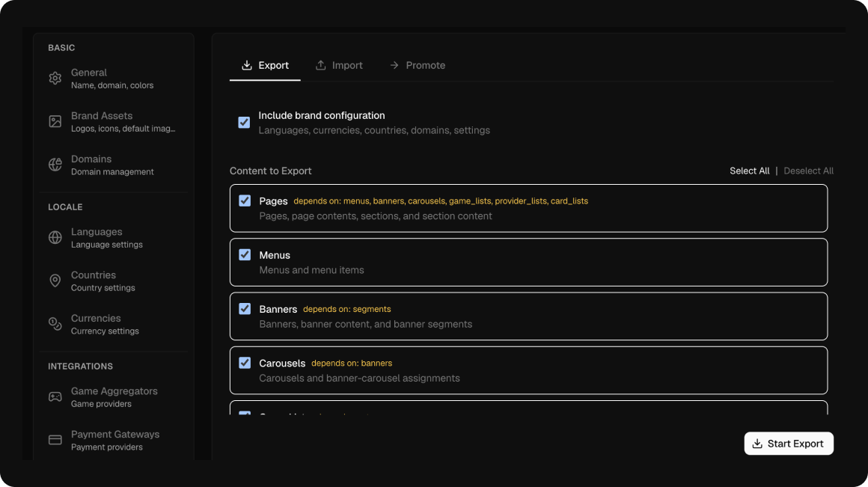868x487 pixels.
Task: Click Deselect All link
Action: pyautogui.click(x=808, y=171)
